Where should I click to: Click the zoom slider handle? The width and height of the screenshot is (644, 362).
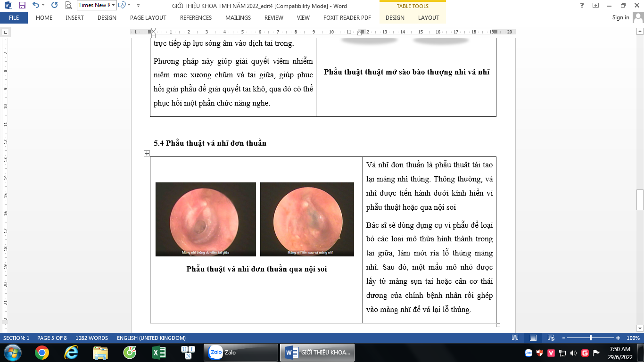click(x=591, y=338)
